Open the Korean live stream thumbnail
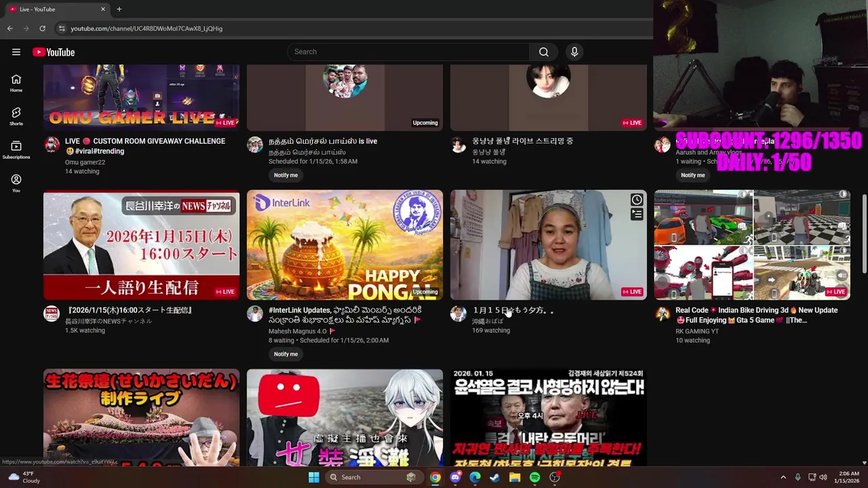The height and width of the screenshot is (488, 868). [x=548, y=97]
